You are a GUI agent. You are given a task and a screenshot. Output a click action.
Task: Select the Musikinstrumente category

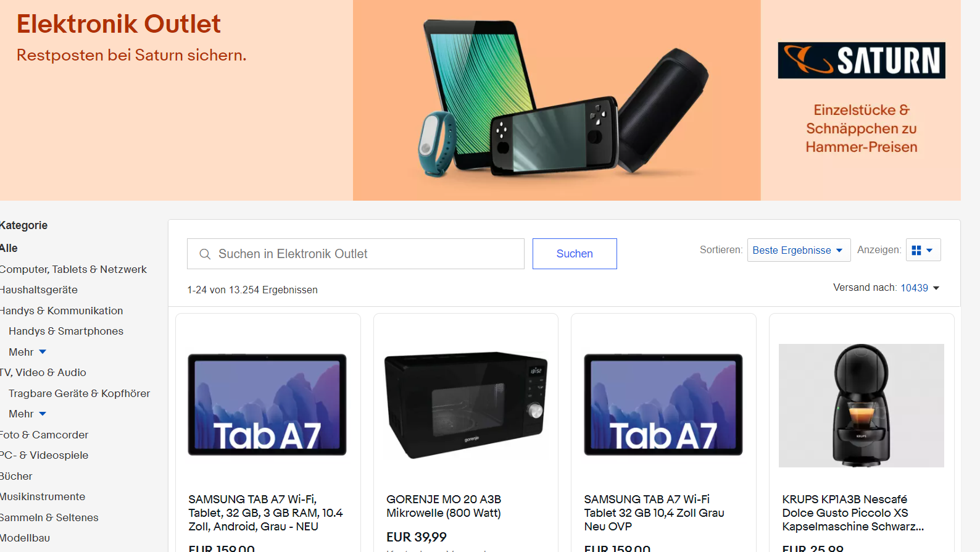pos(43,496)
